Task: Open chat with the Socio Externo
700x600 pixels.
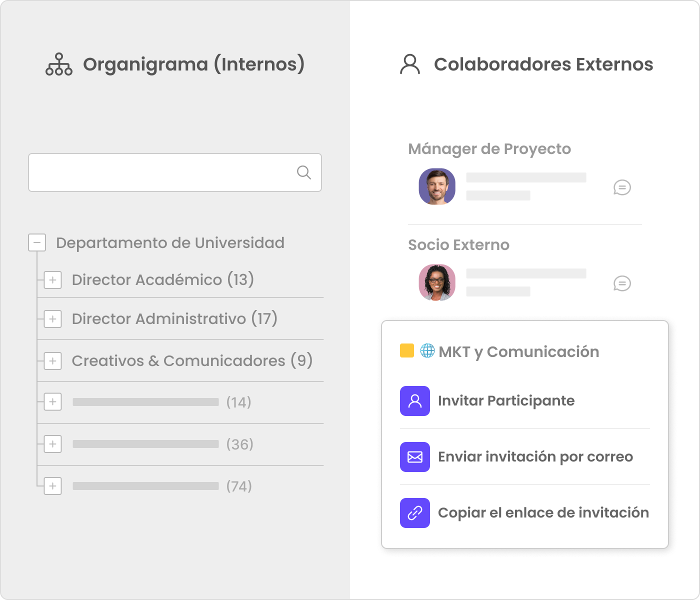Action: (x=622, y=283)
